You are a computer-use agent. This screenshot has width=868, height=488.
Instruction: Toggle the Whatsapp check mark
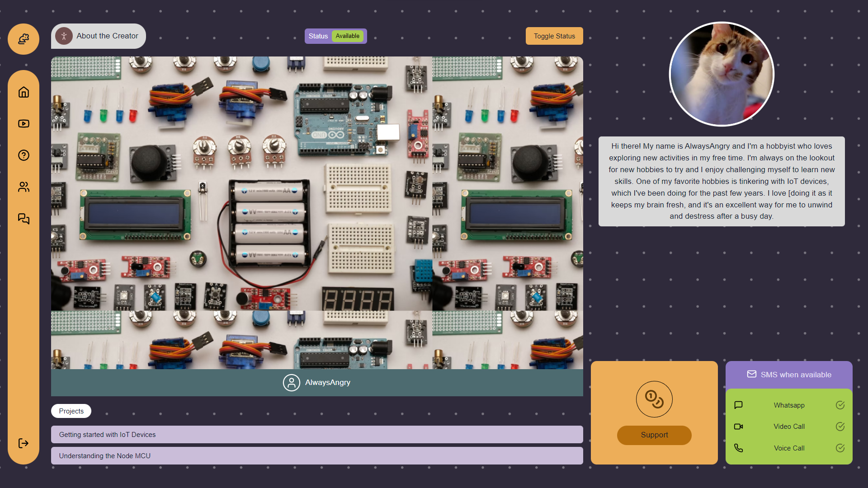point(840,405)
